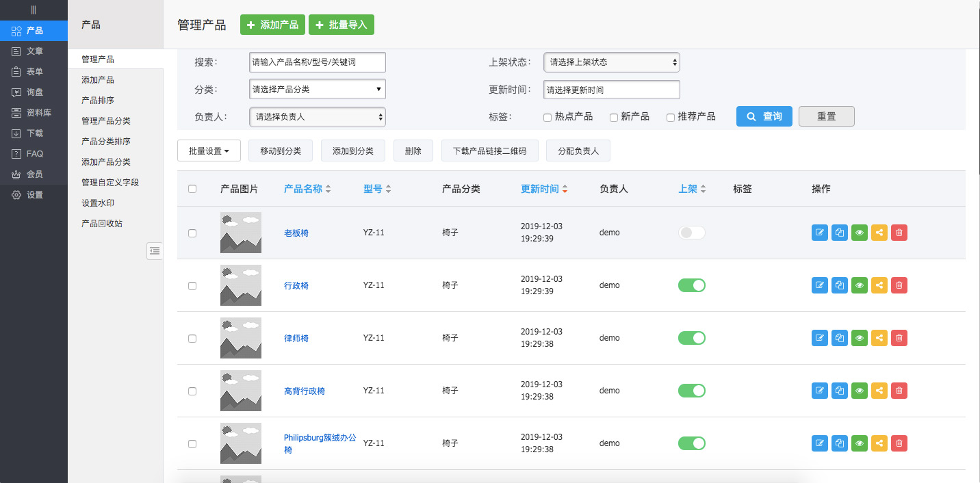Collapse the submenu with the sidebar fold icon
980x483 pixels.
click(x=155, y=251)
